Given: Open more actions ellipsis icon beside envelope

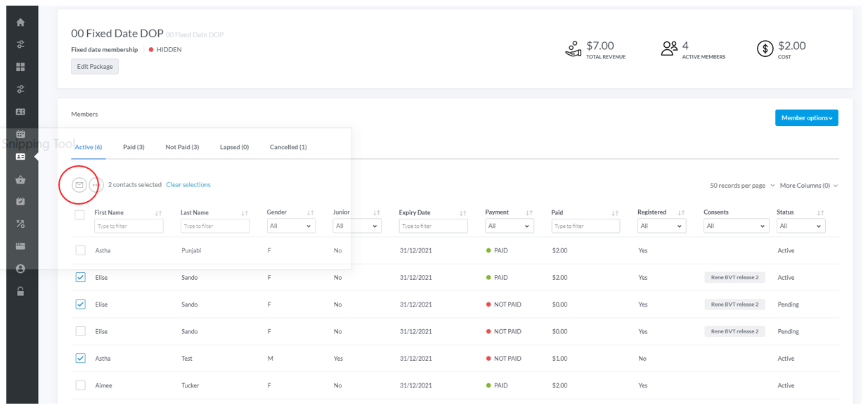Looking at the screenshot, I should tap(96, 185).
